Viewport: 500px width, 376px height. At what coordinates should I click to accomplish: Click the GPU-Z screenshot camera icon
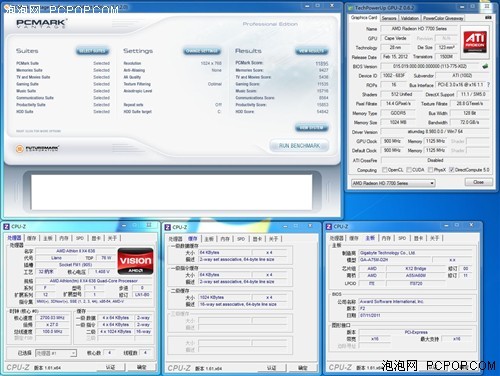tap(488, 17)
